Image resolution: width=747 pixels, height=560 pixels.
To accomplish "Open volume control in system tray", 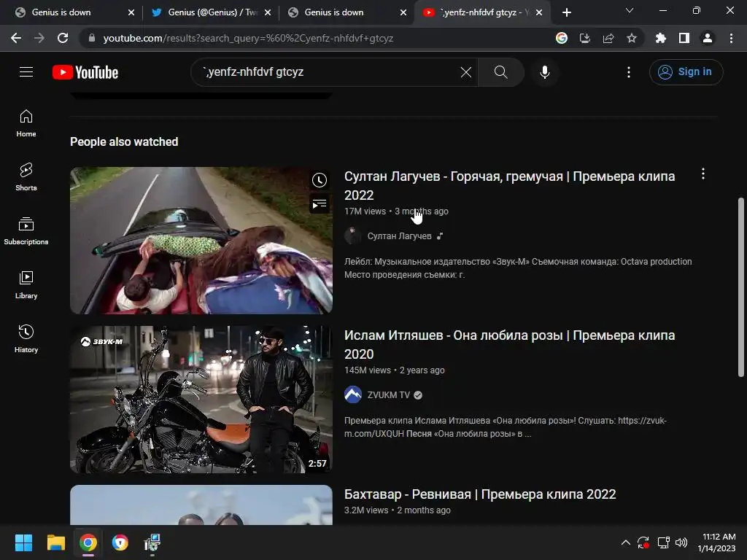I will pos(681,542).
